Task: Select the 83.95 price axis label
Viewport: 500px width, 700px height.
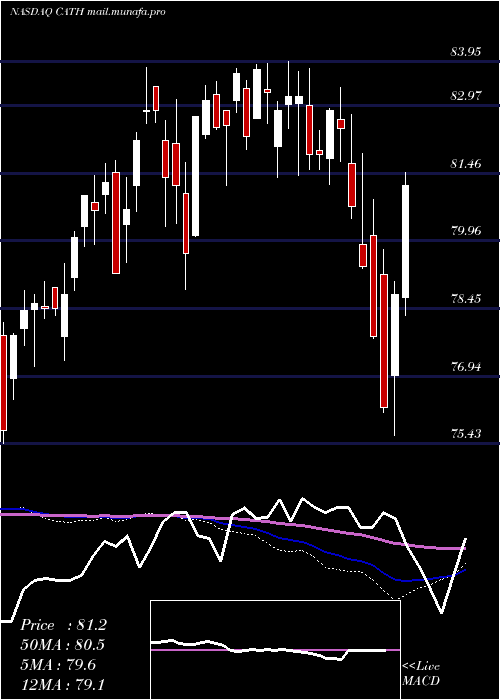Action: coord(466,52)
